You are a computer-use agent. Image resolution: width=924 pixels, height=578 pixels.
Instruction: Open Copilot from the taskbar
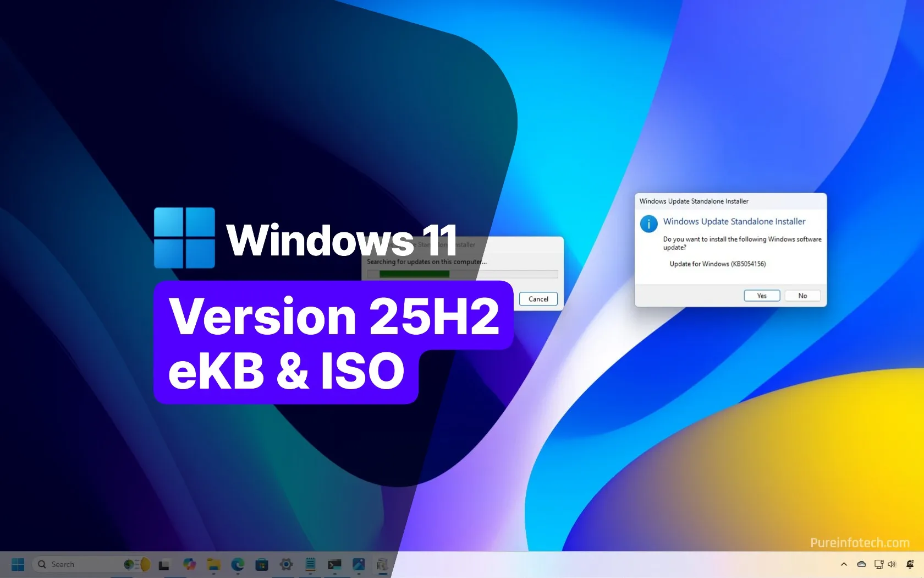pos(189,564)
